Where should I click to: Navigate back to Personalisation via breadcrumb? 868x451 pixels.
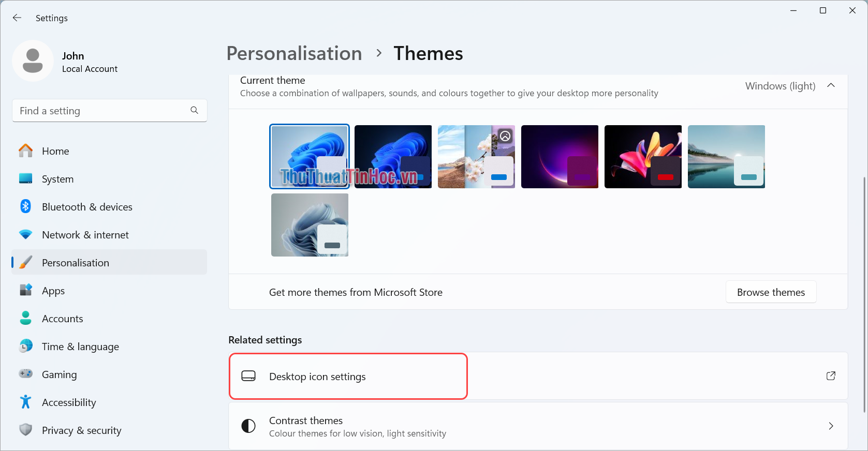pyautogui.click(x=294, y=53)
